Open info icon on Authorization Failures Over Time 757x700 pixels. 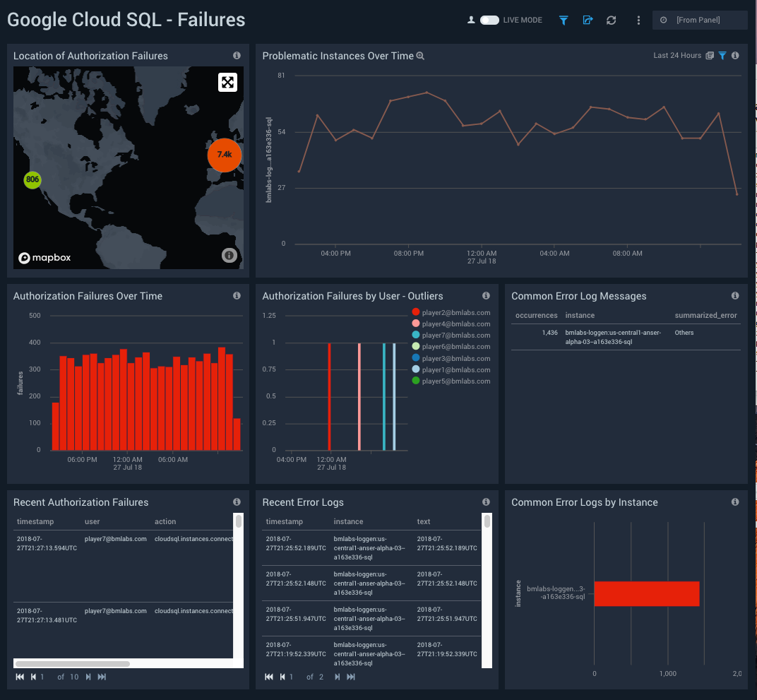[x=237, y=295]
